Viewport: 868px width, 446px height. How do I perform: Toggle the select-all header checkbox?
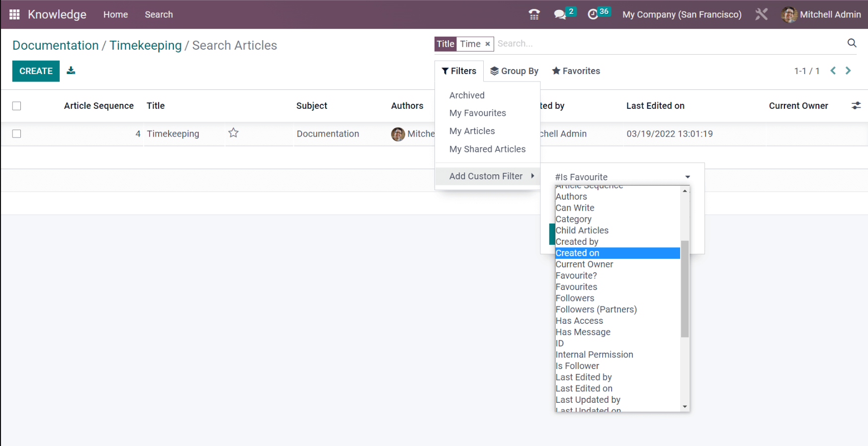point(17,106)
